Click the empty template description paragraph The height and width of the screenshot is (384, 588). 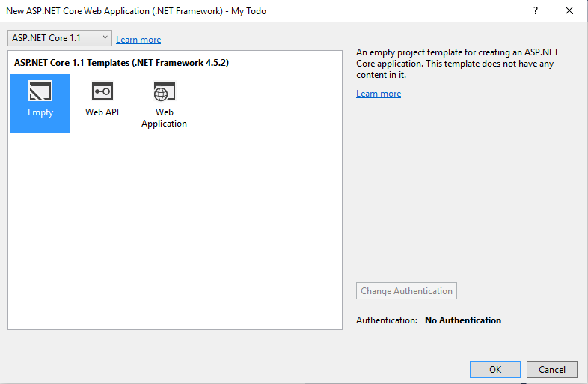(x=457, y=64)
